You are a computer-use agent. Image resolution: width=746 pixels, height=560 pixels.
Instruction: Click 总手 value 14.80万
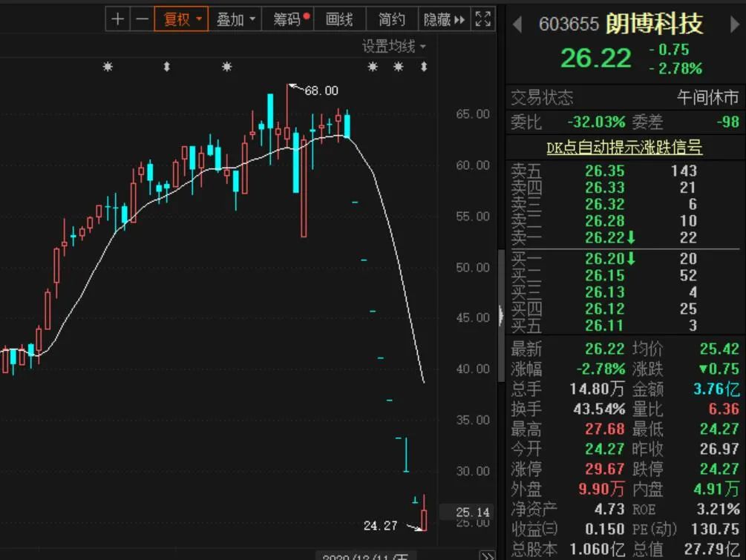coord(597,389)
